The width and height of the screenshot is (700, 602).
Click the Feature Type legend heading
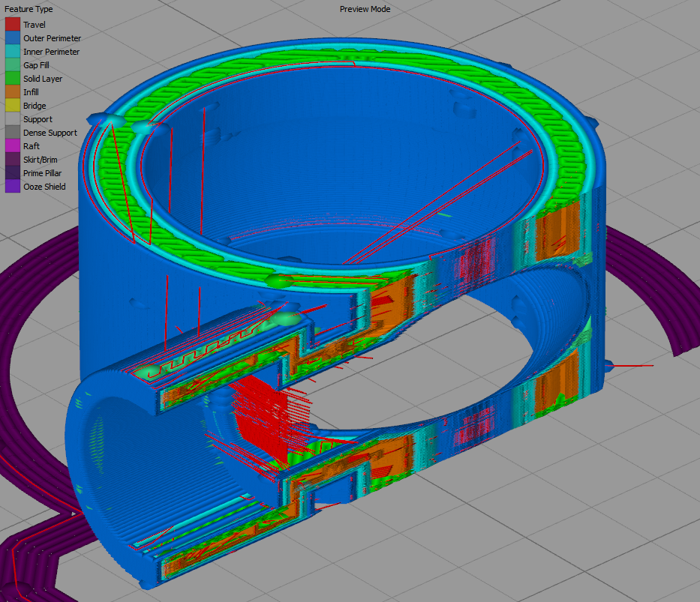coord(29,9)
